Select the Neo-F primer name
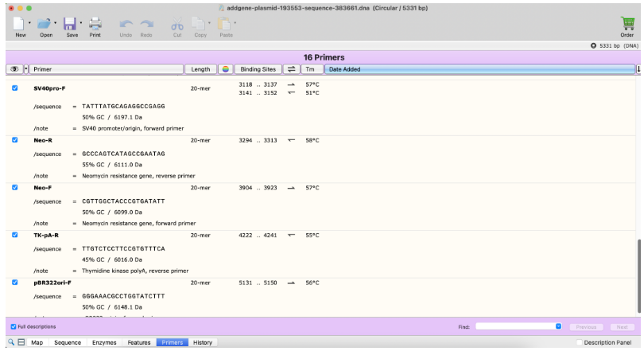 coord(43,188)
